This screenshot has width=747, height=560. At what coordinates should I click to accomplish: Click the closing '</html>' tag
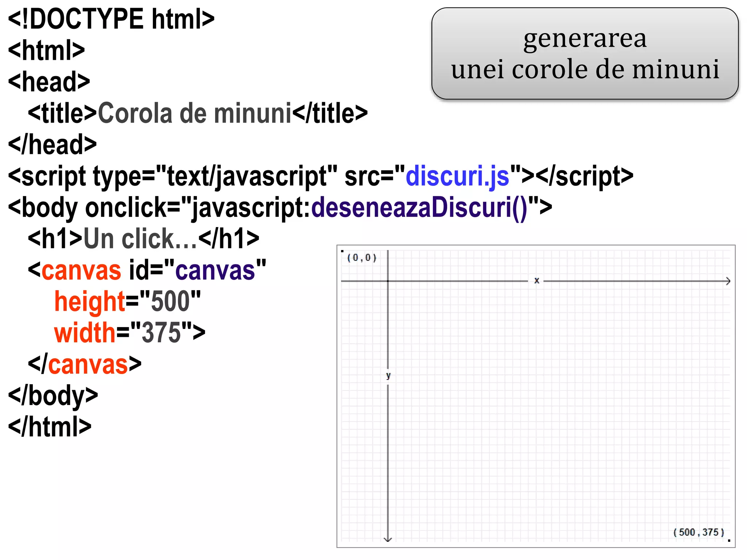[50, 427]
